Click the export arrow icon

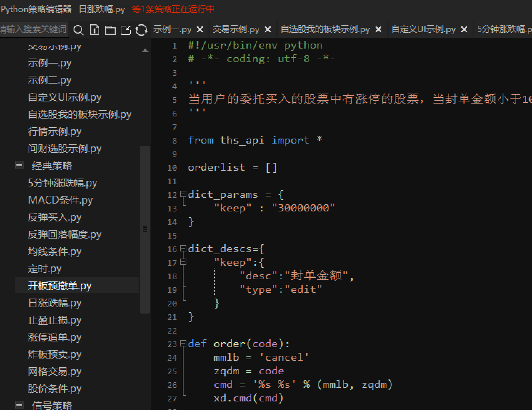(126, 30)
